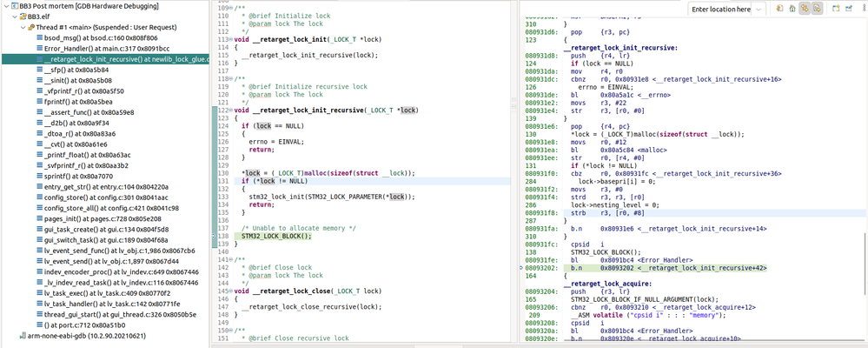Viewport: 868px width, 348px height.
Task: Select arm-none-eabi-gdb (10.2.90.20210621) entry
Action: [87, 335]
